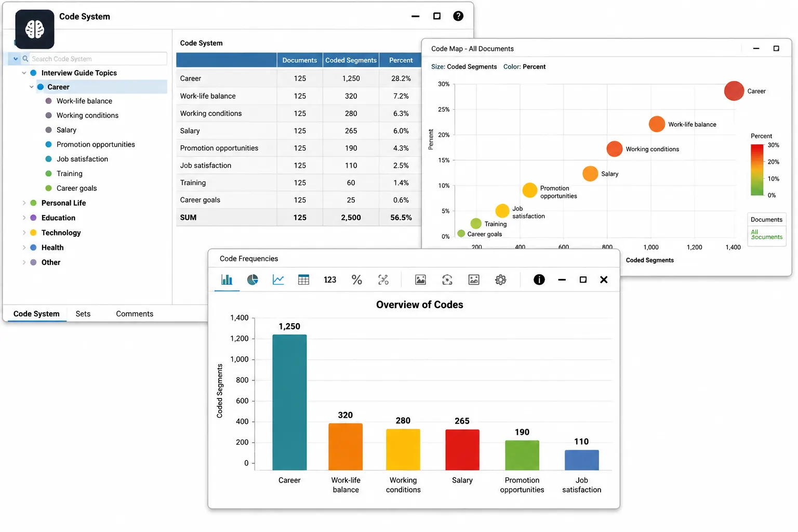This screenshot has height=532, width=798.
Task: Open chart settings with the gear icon
Action: [x=501, y=280]
